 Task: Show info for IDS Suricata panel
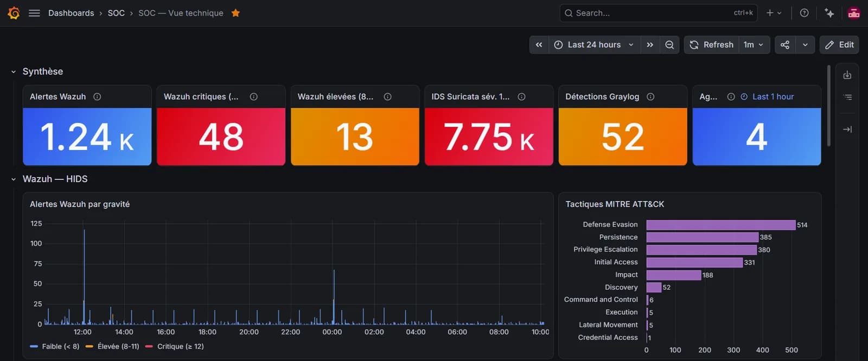[521, 96]
